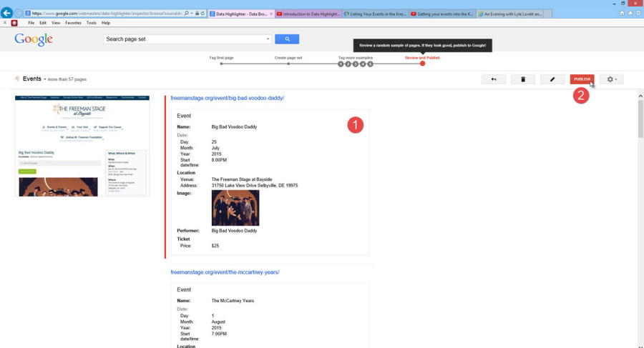This screenshot has width=644, height=348.
Task: Close the toolbar using the X beside the red icon
Action: tap(4, 23)
